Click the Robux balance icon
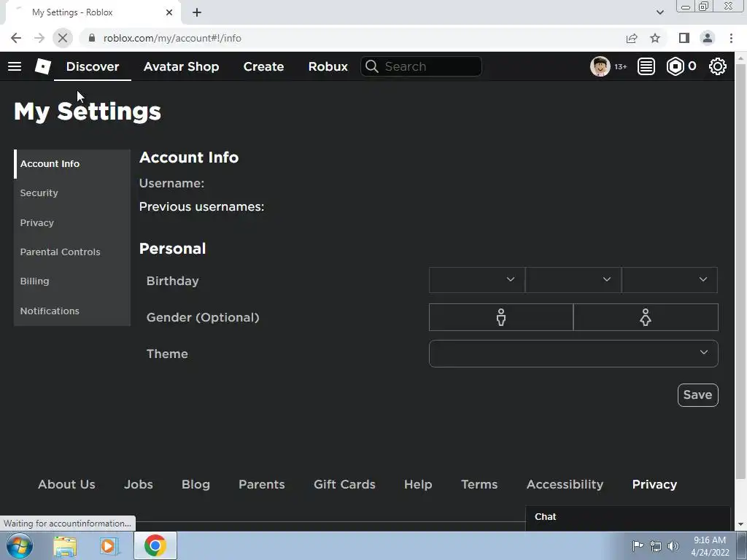 pyautogui.click(x=675, y=66)
